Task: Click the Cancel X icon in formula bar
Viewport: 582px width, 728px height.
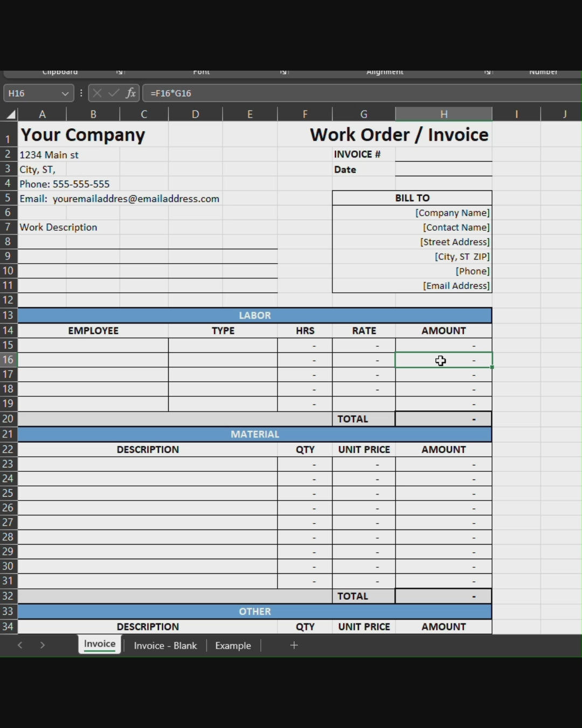Action: tap(97, 93)
